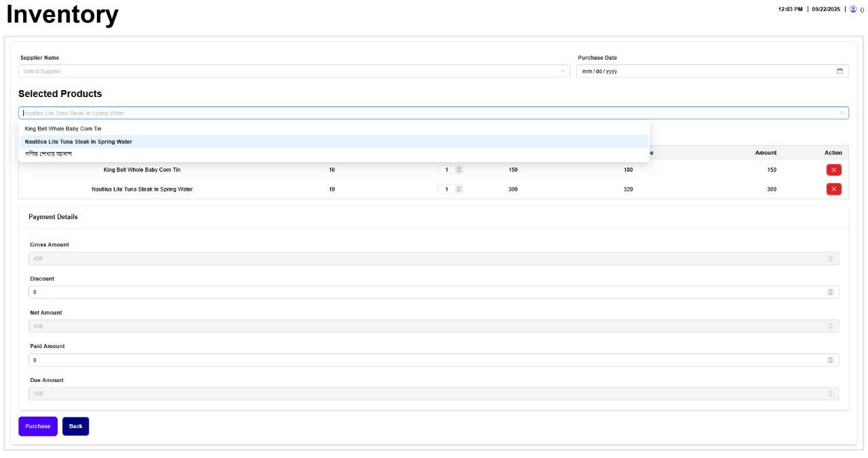This screenshot has height=458, width=868.
Task: Pick the Bengali-titled product in the dropdown list
Action: tap(48, 154)
